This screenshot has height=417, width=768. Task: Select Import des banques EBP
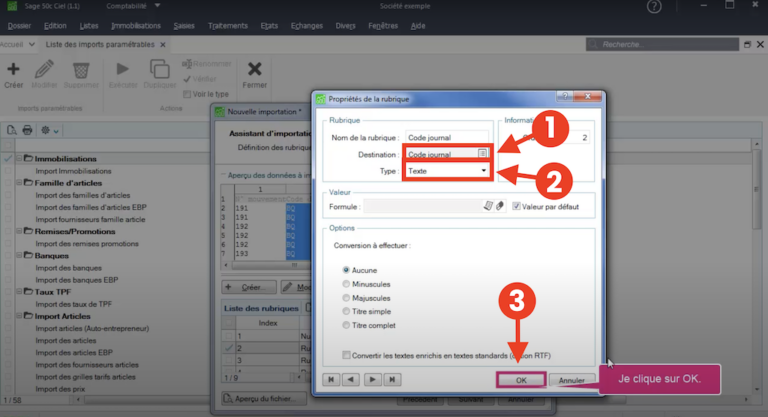(76, 280)
